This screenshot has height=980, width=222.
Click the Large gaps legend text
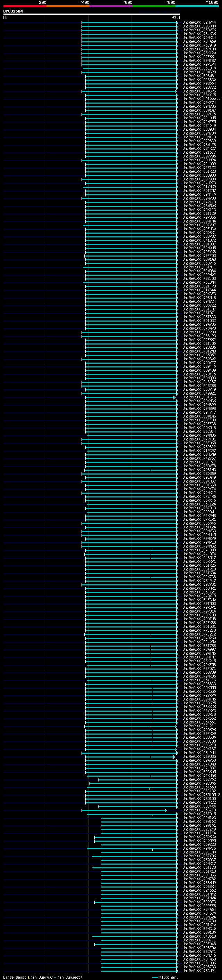click(43, 977)
